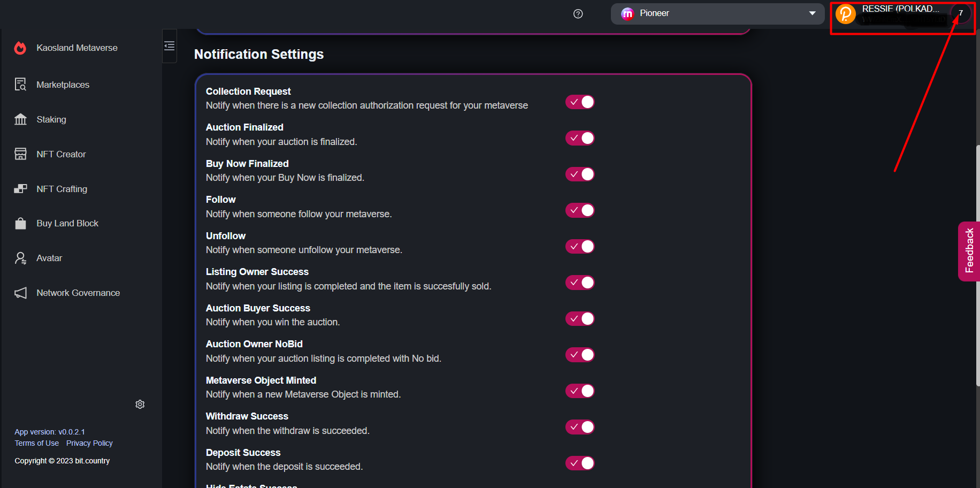Select Avatar in the sidebar menu

(49, 258)
